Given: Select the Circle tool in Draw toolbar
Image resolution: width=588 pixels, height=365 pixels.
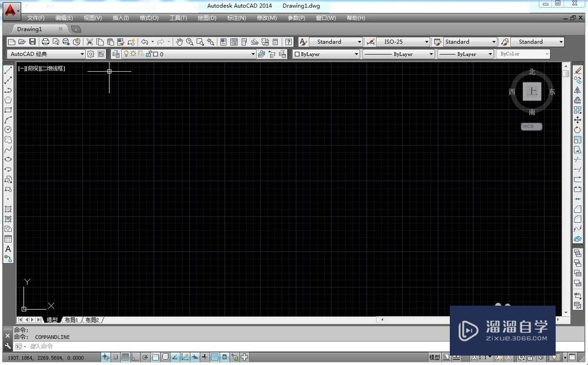Looking at the screenshot, I should pyautogui.click(x=8, y=130).
